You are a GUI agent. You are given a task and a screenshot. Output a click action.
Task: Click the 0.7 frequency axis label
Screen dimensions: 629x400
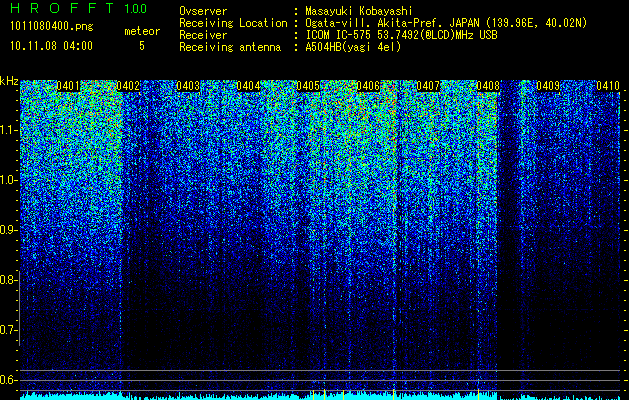7,330
